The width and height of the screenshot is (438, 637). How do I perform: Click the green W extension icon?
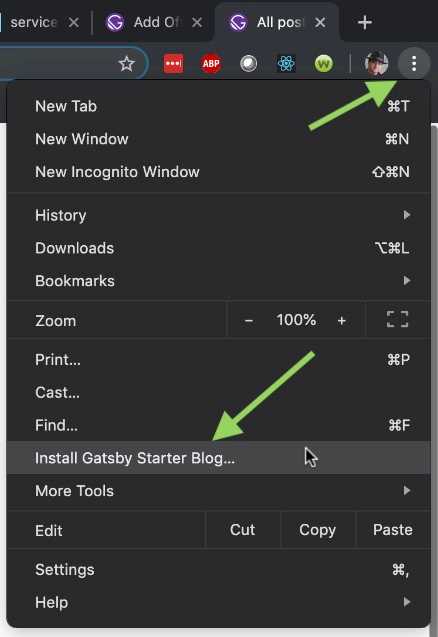pos(324,64)
